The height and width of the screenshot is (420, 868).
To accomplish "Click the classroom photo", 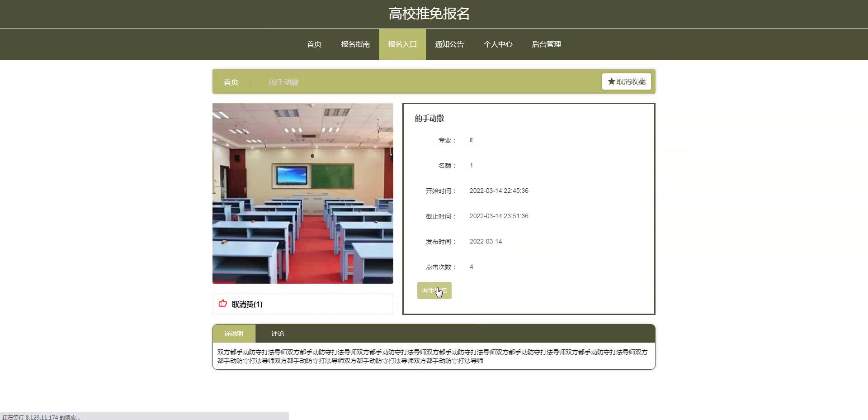I will (303, 193).
